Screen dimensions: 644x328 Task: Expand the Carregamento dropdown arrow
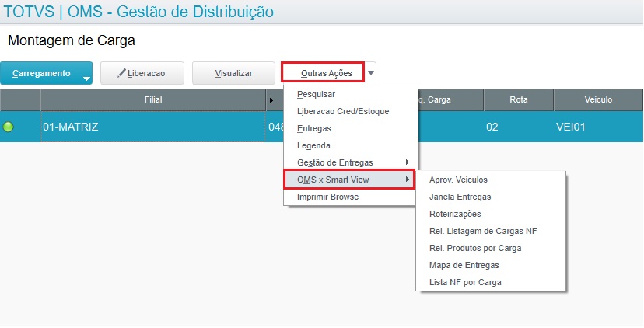[x=86, y=79]
